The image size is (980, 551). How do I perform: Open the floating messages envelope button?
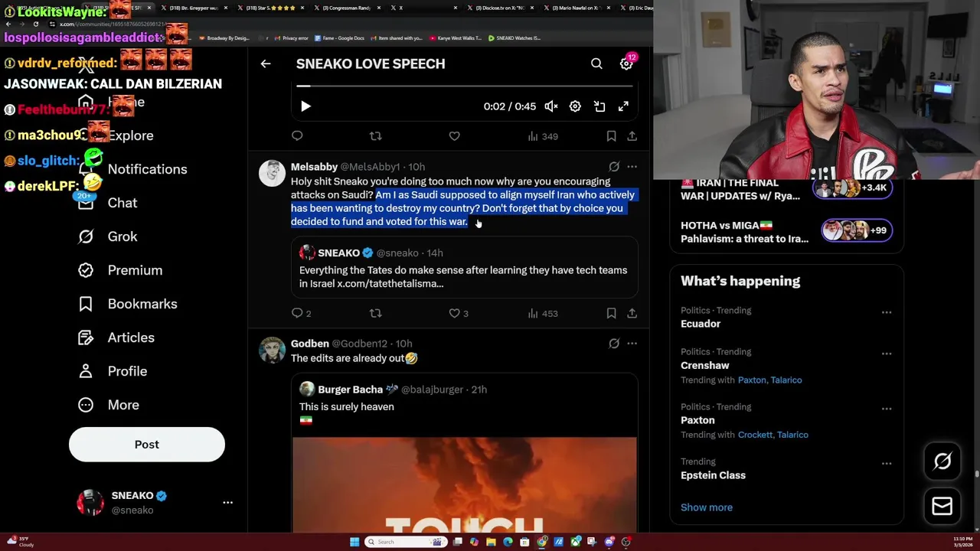coord(942,506)
